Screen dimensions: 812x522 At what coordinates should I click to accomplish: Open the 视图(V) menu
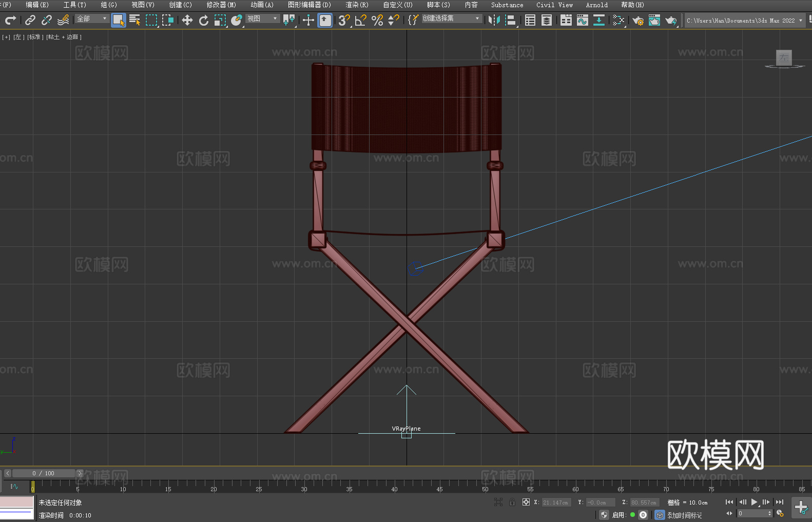click(143, 5)
